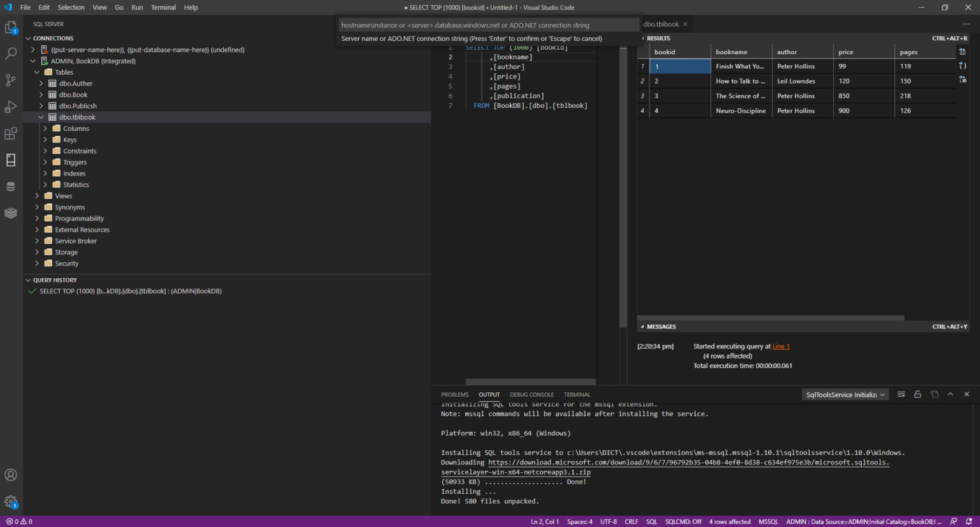
Task: Open the Terminal menu in menu bar
Action: coord(163,8)
